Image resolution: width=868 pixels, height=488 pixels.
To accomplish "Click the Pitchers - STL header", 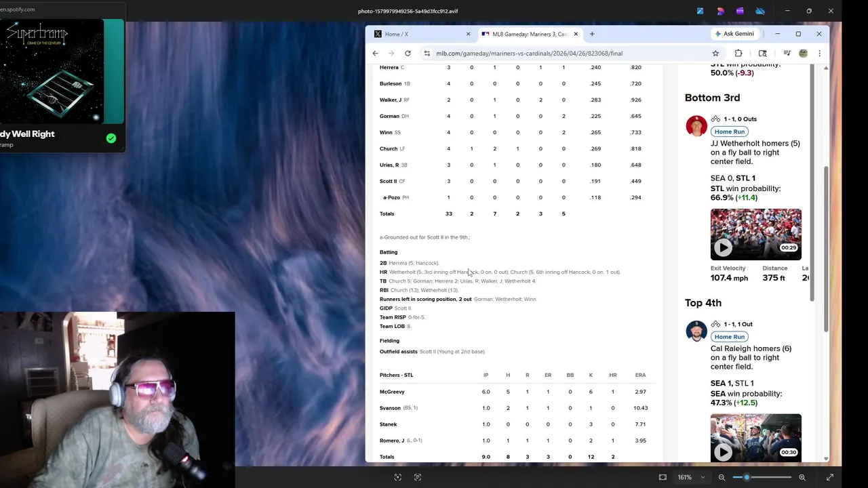I will click(396, 375).
